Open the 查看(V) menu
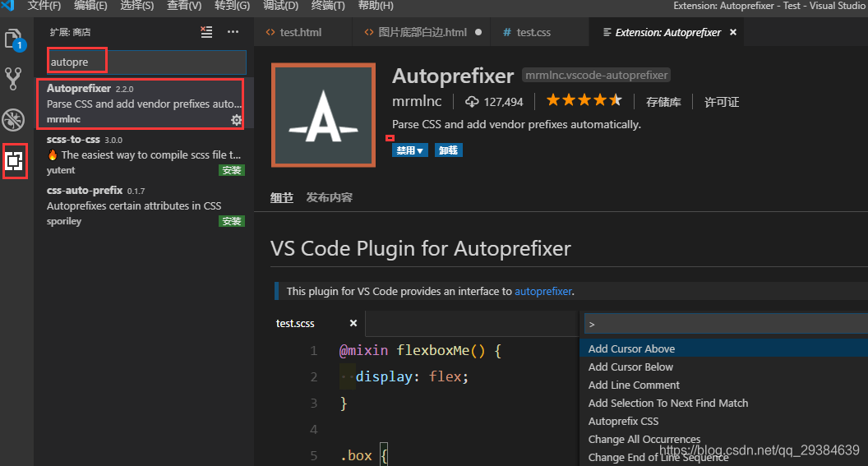 pyautogui.click(x=184, y=6)
